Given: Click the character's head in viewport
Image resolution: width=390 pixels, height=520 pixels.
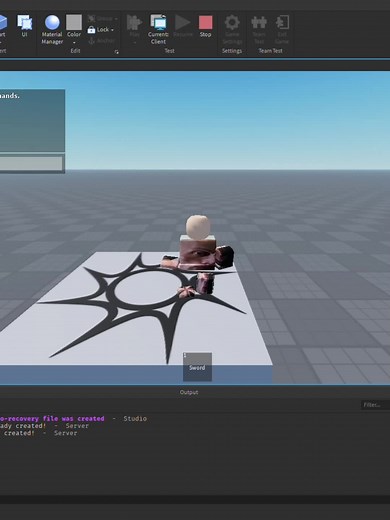Looking at the screenshot, I should point(198,227).
